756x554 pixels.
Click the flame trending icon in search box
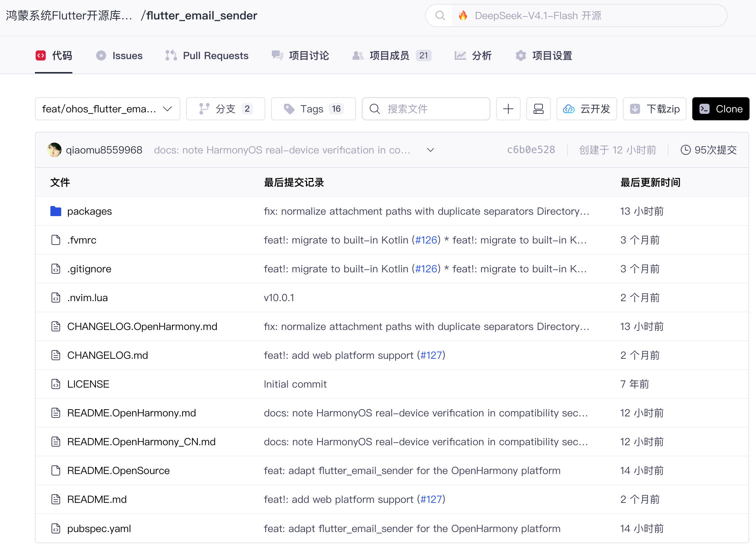463,15
